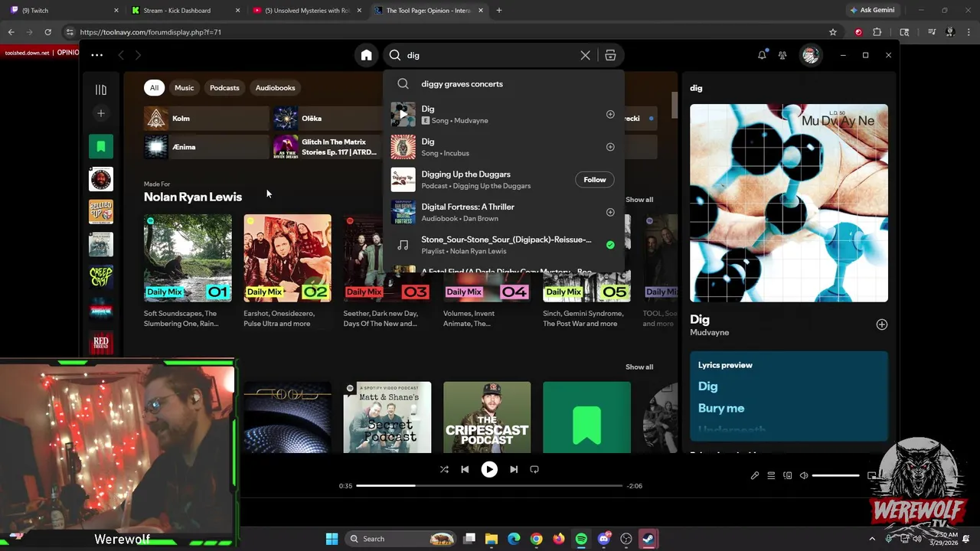Go to Spotify Home
This screenshot has width=980, height=551.
coord(366,55)
